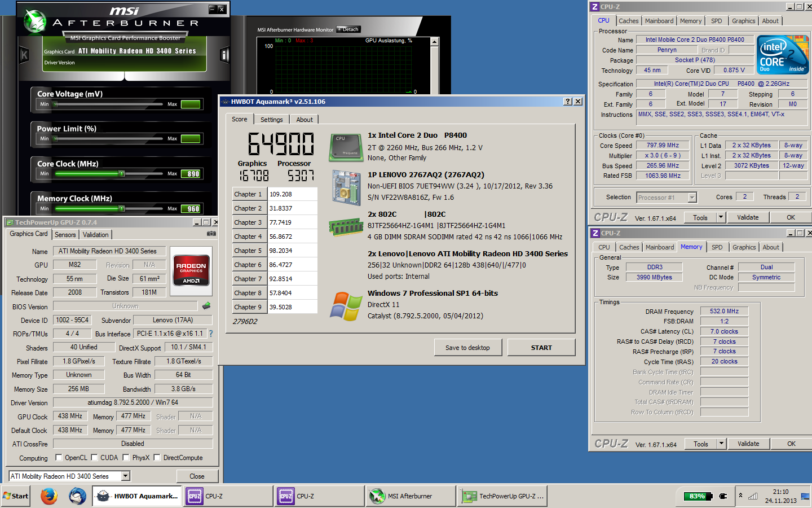The width and height of the screenshot is (812, 508).
Task: Click scroll up arrow in Hardware Monitor
Action: [x=434, y=42]
